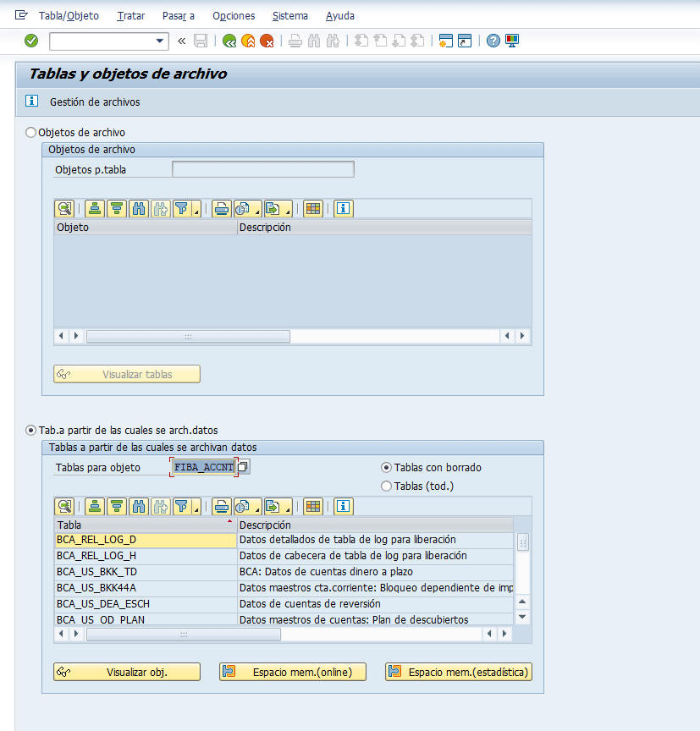
Task: Click the info icon next to Gestión de archivos
Action: 32,102
